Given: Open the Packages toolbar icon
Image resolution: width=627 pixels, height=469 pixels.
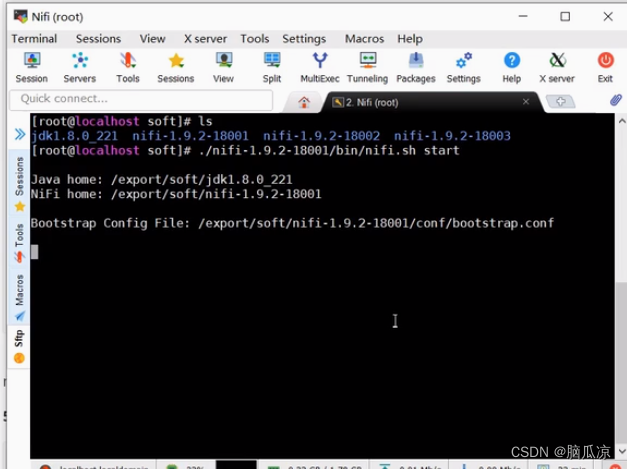Looking at the screenshot, I should 415,68.
